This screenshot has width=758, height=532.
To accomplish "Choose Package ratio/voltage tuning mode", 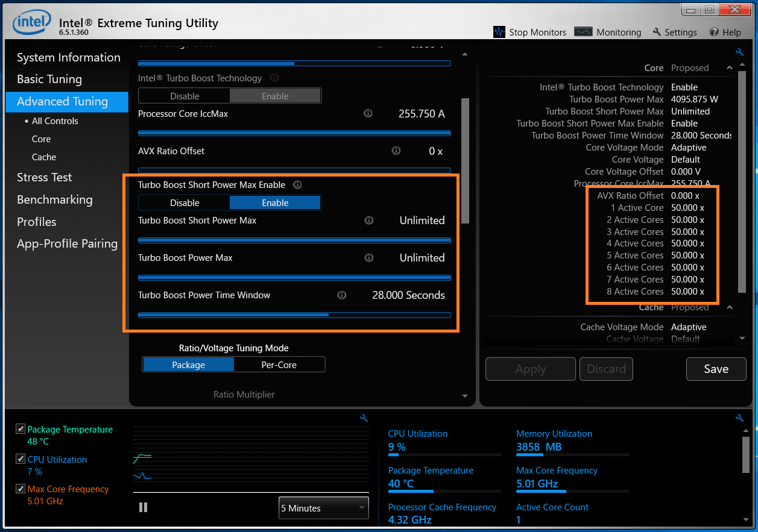I will click(x=188, y=365).
